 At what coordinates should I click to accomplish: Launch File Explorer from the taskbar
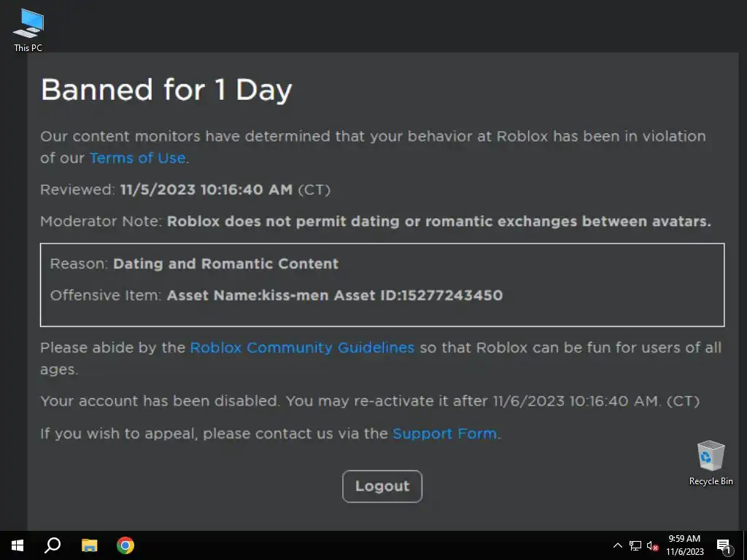pos(89,545)
